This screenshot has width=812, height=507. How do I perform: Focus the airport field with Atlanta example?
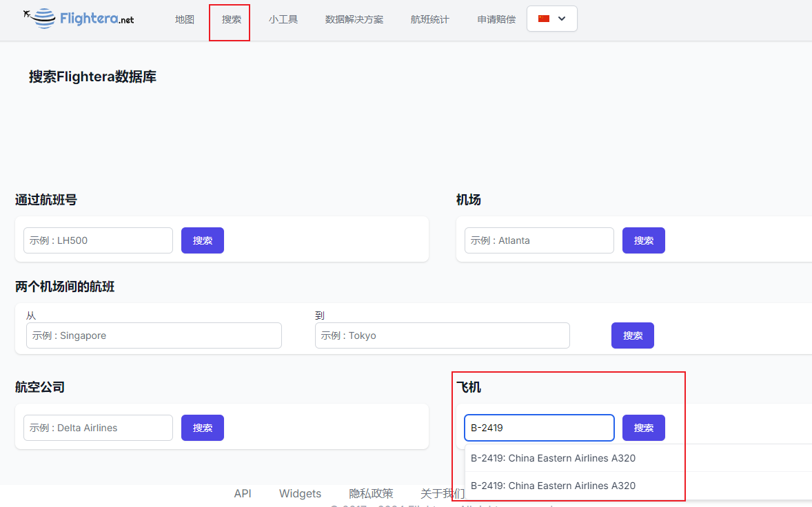pyautogui.click(x=539, y=240)
